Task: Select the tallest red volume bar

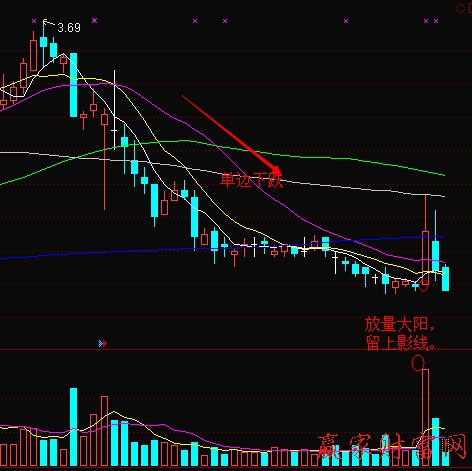Action: pos(425,417)
